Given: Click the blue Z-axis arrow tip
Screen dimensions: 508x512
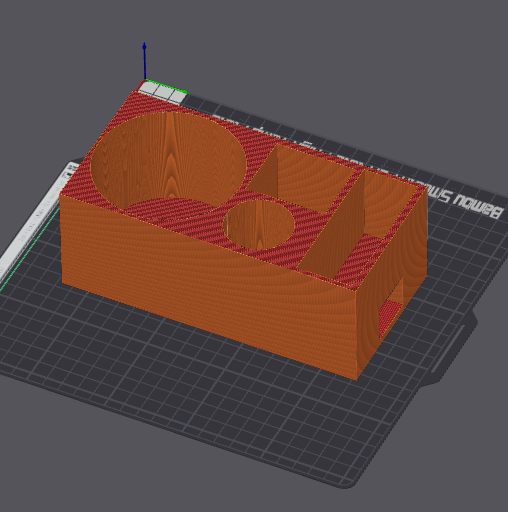Looking at the screenshot, I should pos(144,46).
